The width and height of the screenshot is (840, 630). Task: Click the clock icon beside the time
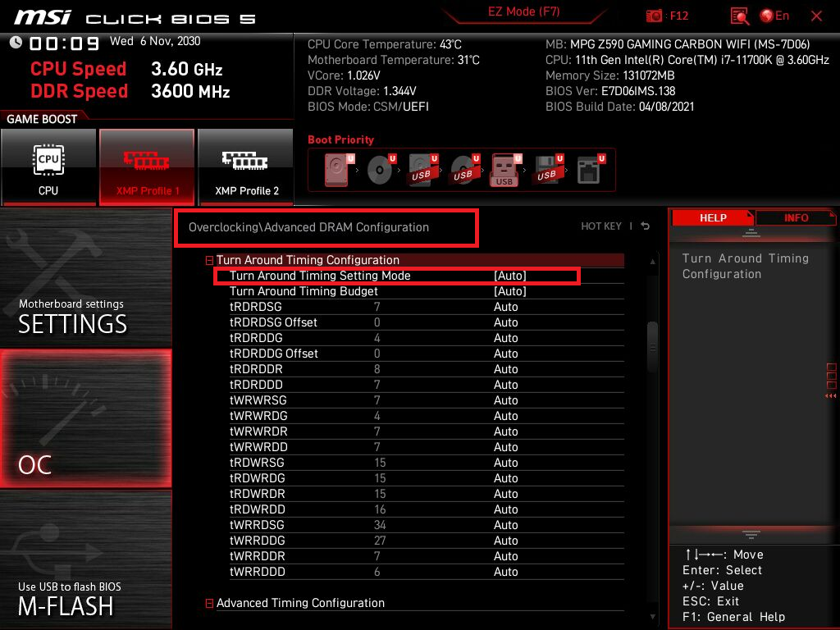point(16,43)
